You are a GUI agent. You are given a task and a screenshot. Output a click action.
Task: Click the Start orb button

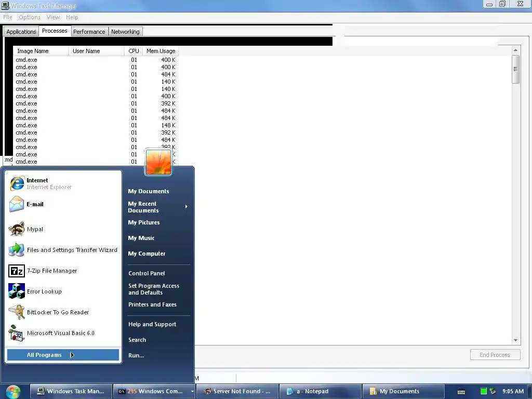13,392
